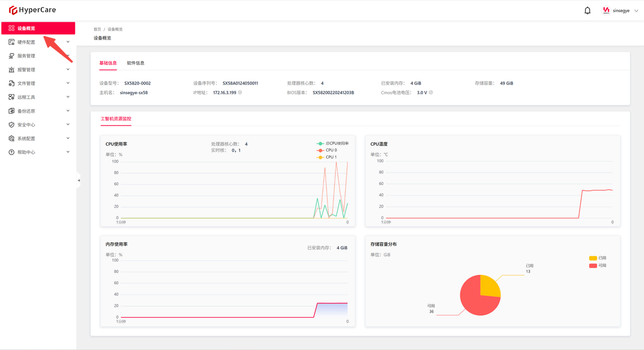The image size is (644, 350).
Task: Click the HyperCare logo icon
Action: [x=13, y=10]
